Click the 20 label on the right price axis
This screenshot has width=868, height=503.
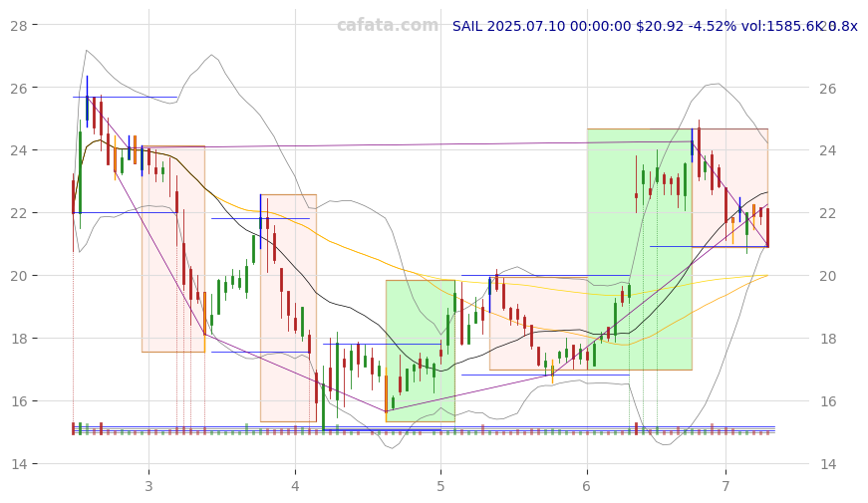coord(828,276)
